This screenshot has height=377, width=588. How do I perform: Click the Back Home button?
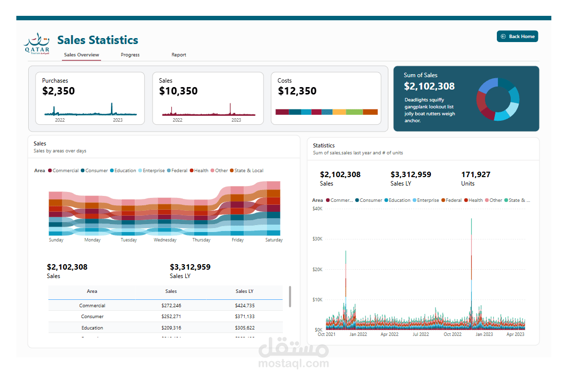(x=517, y=36)
